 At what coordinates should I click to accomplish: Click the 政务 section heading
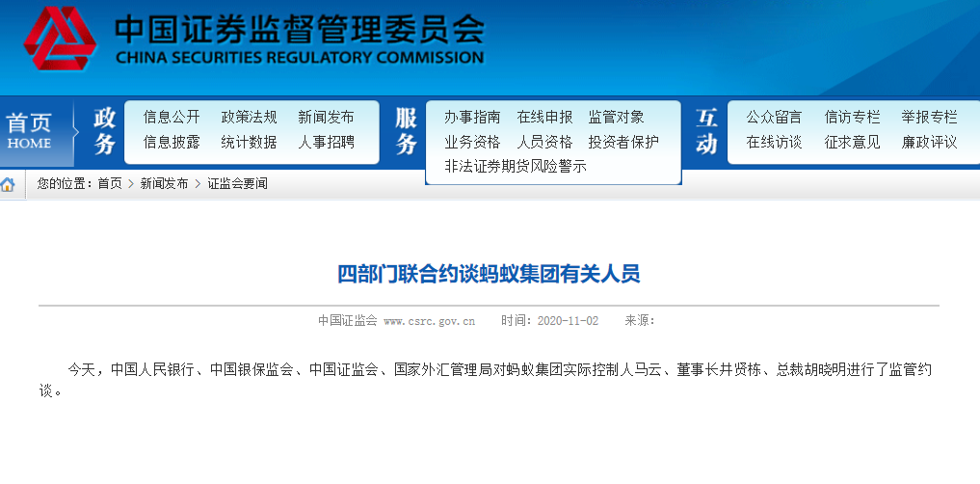click(x=105, y=131)
